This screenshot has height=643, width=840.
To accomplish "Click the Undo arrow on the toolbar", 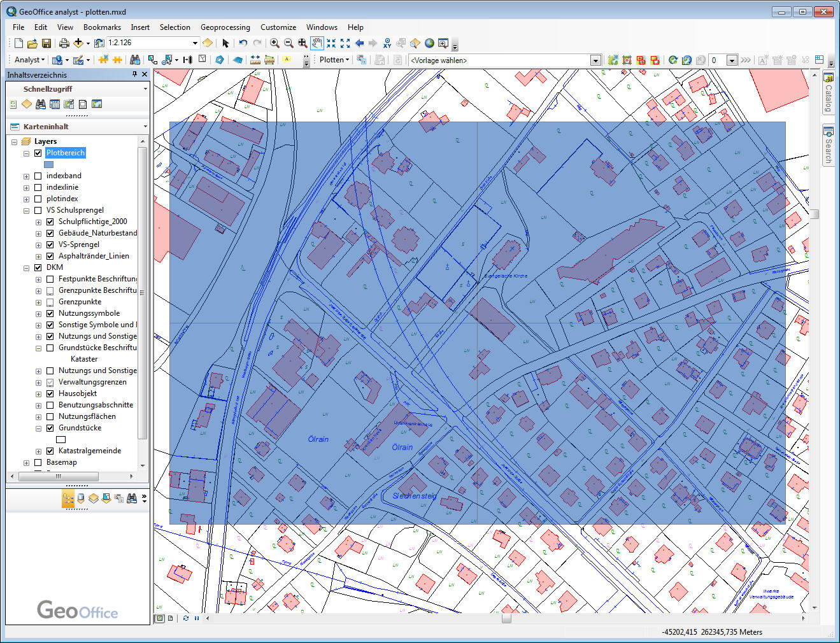I will (243, 43).
